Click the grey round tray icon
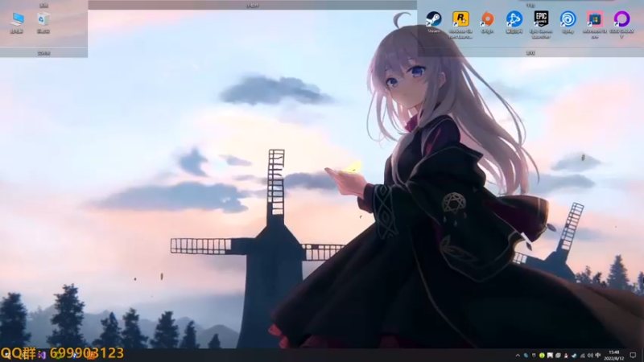Image resolution: width=644 pixels, height=362 pixels. [x=558, y=356]
